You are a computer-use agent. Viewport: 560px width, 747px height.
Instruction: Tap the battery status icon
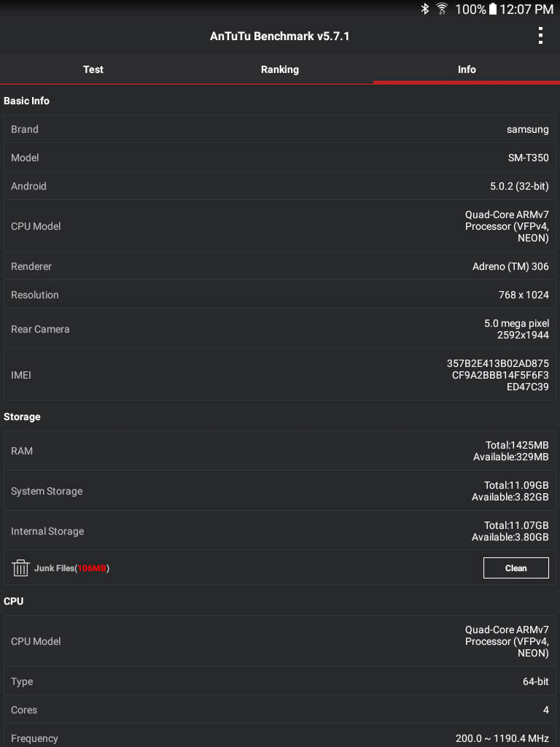[493, 9]
